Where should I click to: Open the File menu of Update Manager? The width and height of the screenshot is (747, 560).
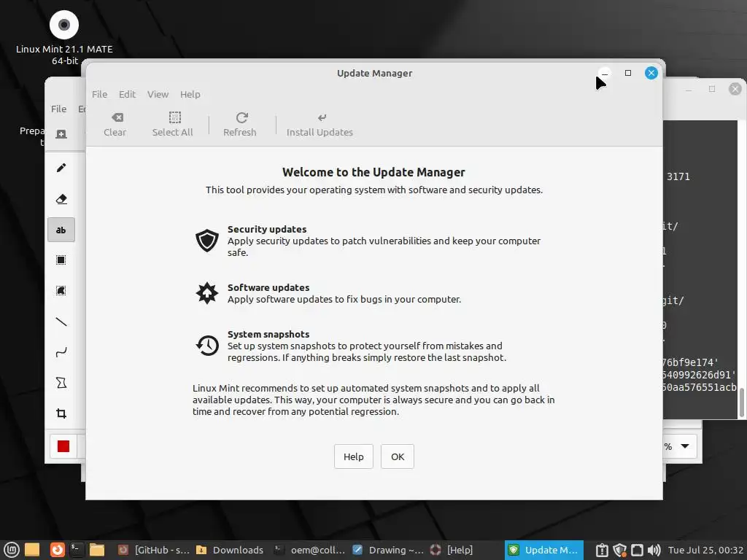pos(99,94)
